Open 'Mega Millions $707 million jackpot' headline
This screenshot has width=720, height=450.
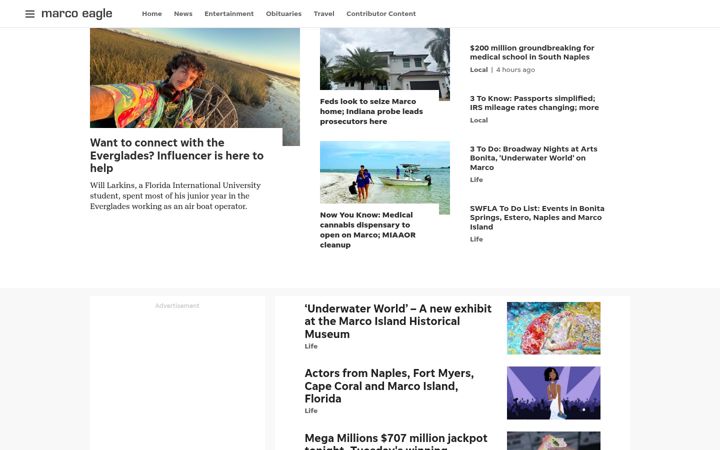coord(396,441)
